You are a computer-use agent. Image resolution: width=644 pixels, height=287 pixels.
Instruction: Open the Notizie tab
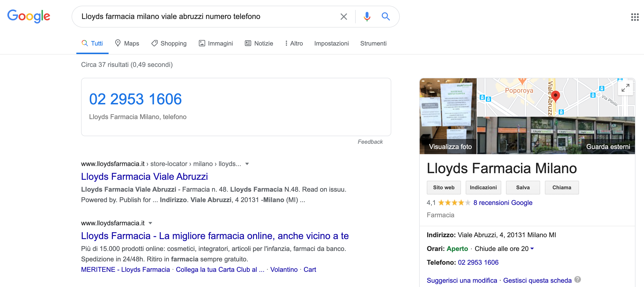click(x=259, y=43)
